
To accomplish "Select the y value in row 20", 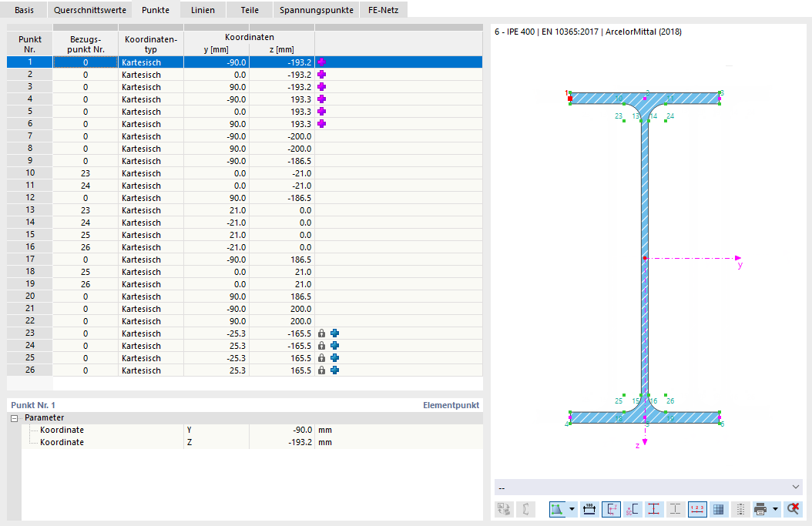I will tap(216, 297).
